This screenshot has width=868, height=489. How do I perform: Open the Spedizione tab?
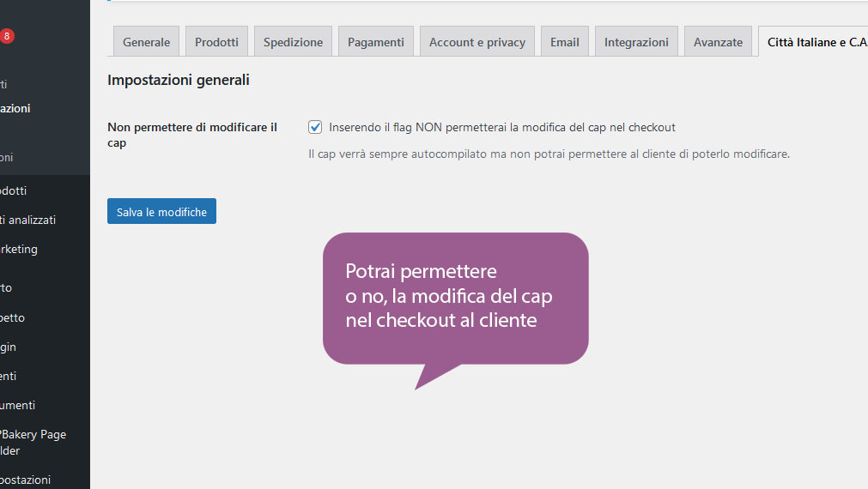[293, 41]
